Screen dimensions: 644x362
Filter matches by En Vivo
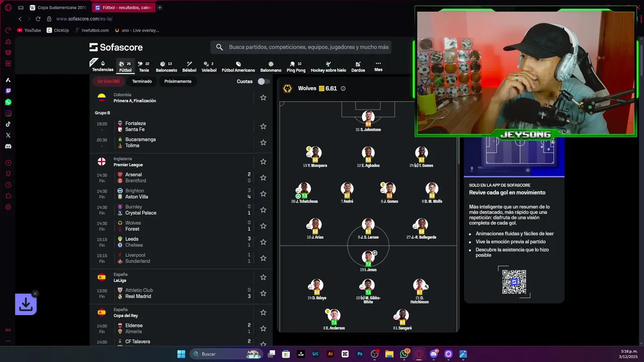pyautogui.click(x=109, y=81)
